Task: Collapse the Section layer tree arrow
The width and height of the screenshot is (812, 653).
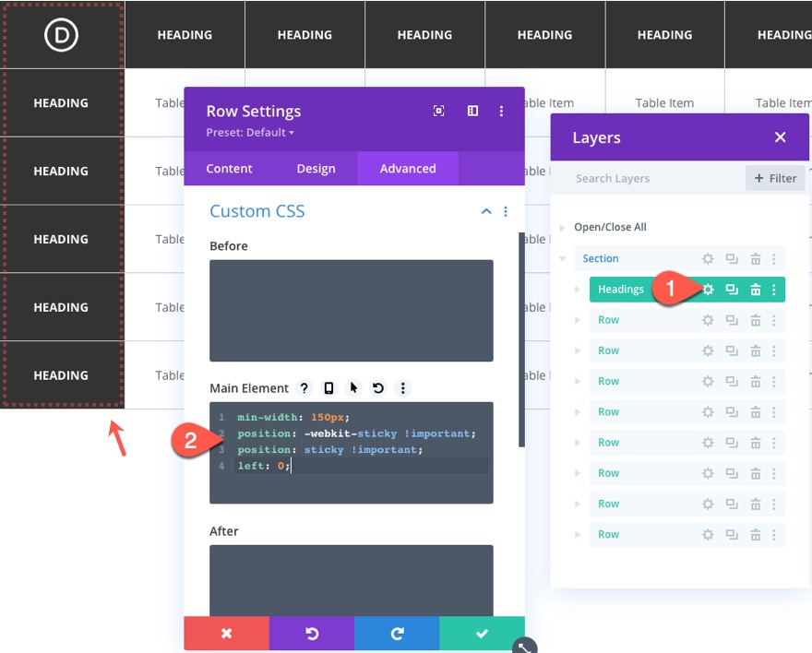Action: point(562,258)
